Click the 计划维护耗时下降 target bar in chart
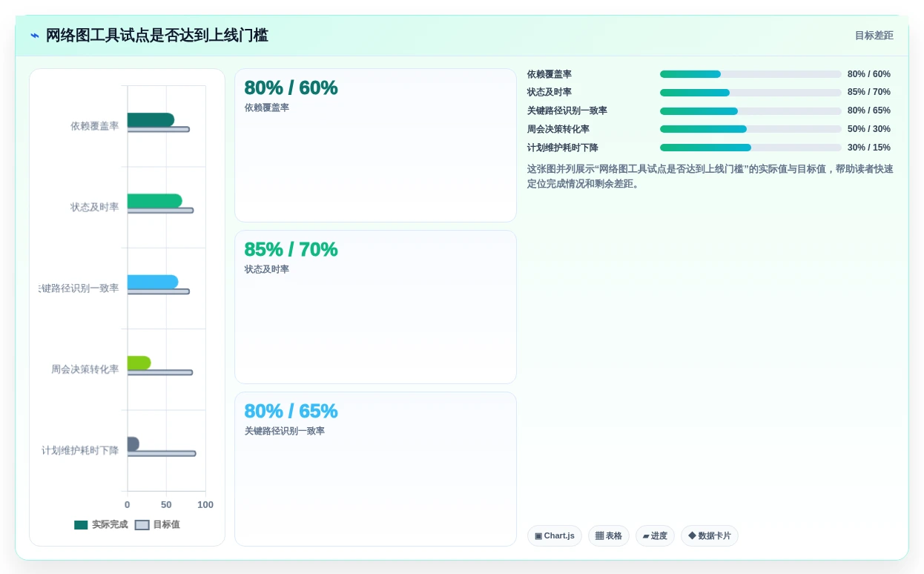This screenshot has height=574, width=924. click(x=162, y=453)
